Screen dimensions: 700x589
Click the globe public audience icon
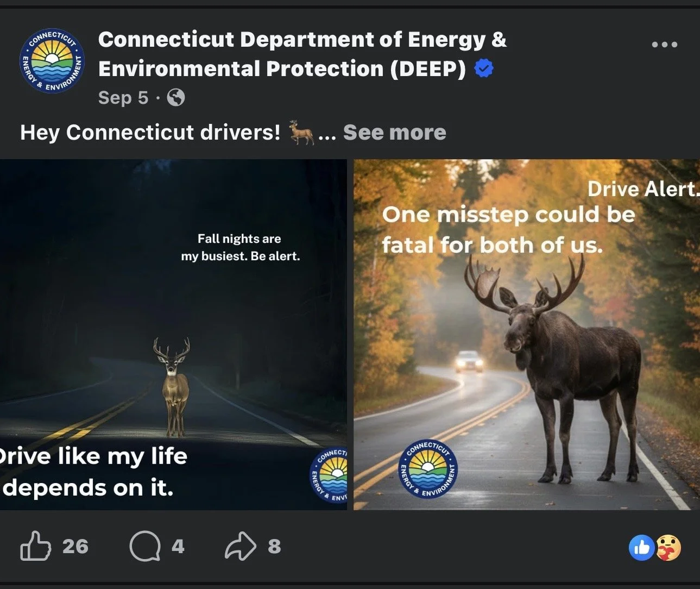pos(175,98)
